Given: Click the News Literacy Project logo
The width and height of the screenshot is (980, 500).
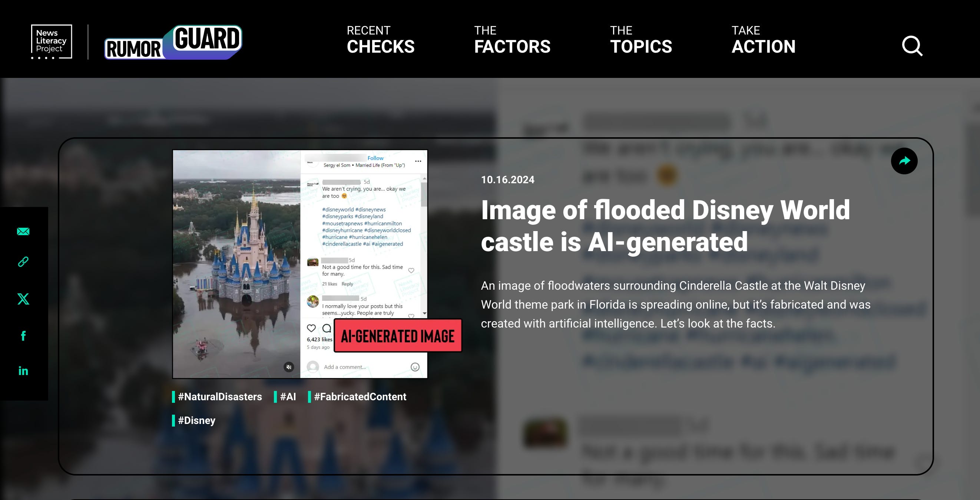Looking at the screenshot, I should (x=52, y=42).
